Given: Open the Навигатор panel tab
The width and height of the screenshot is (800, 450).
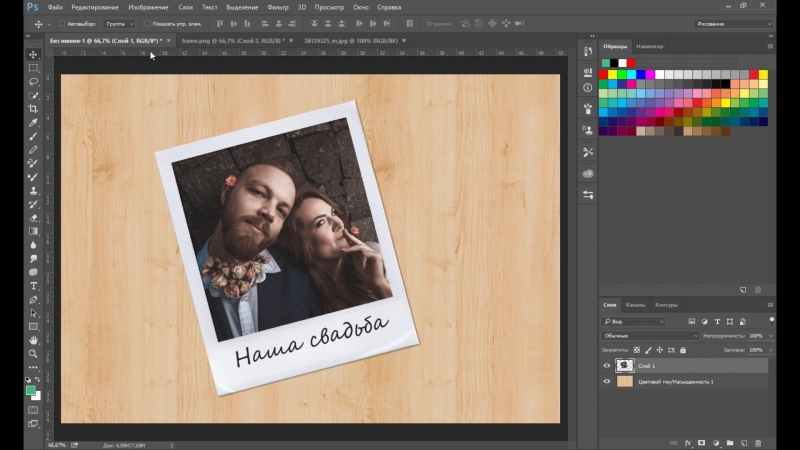Looking at the screenshot, I should tap(650, 46).
